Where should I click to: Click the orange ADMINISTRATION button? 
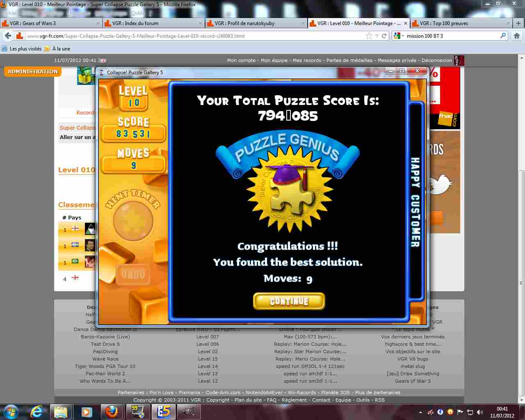click(33, 71)
